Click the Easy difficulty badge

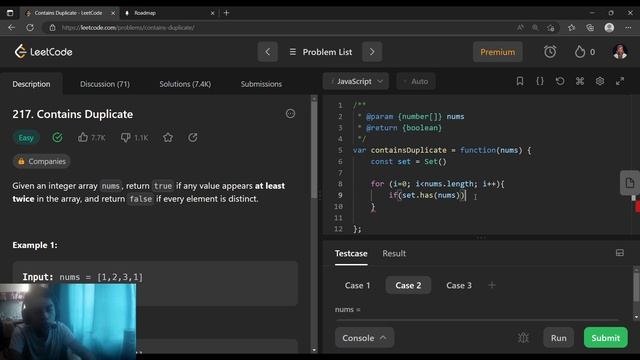coord(26,138)
